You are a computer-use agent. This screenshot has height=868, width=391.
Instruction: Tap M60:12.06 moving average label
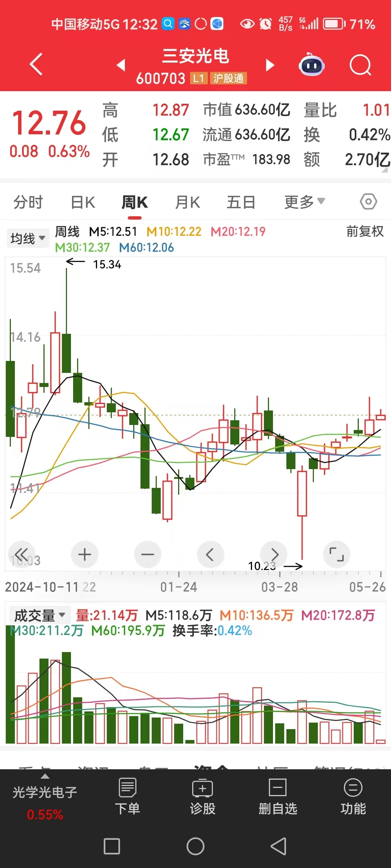[147, 248]
